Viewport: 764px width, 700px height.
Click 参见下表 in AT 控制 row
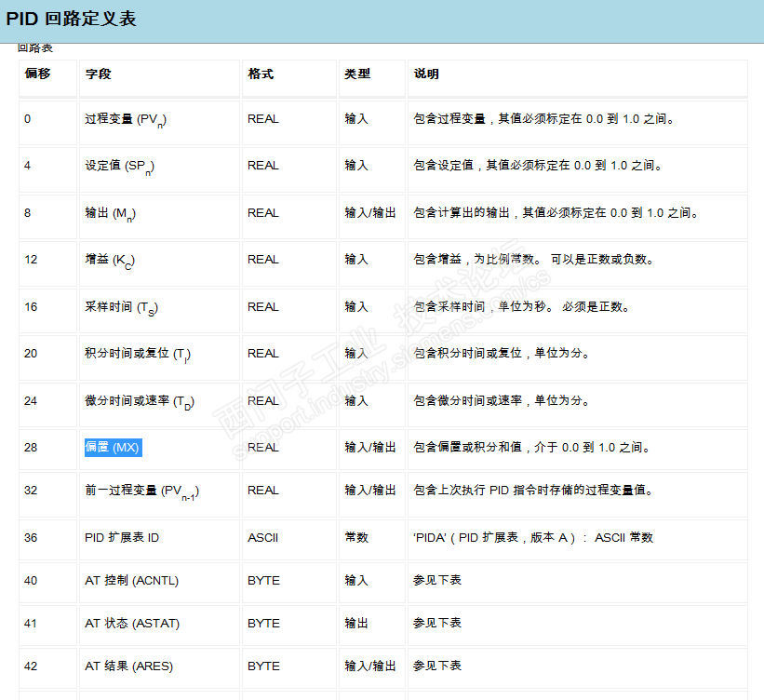pos(437,580)
